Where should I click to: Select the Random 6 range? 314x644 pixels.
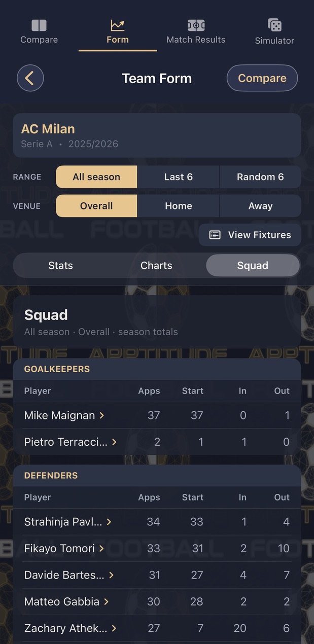tap(260, 177)
